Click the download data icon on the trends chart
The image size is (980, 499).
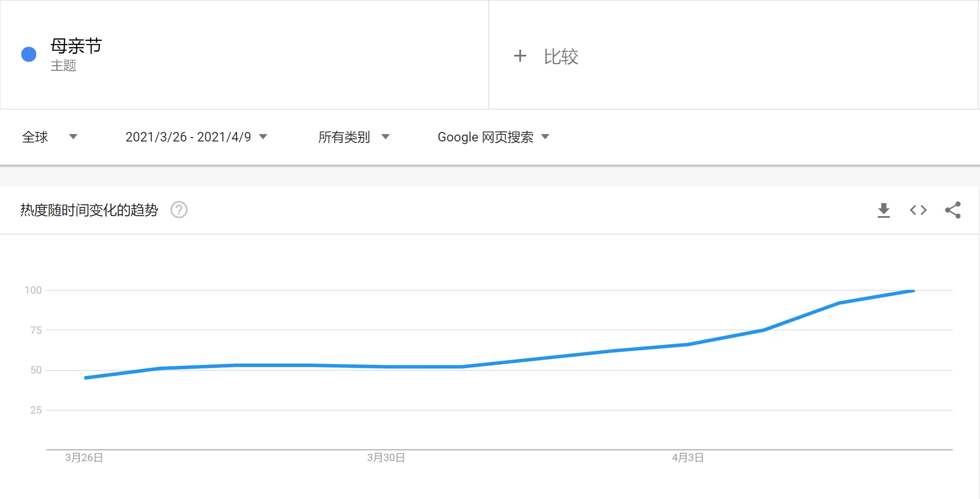[x=884, y=210]
